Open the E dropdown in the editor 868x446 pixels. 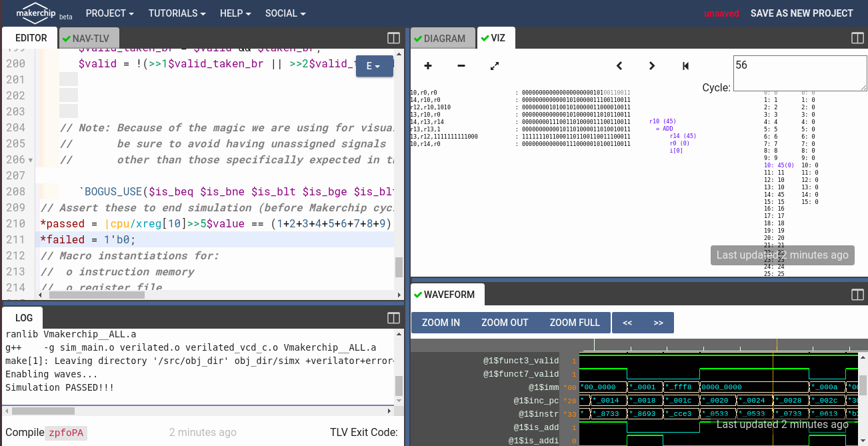click(x=373, y=66)
